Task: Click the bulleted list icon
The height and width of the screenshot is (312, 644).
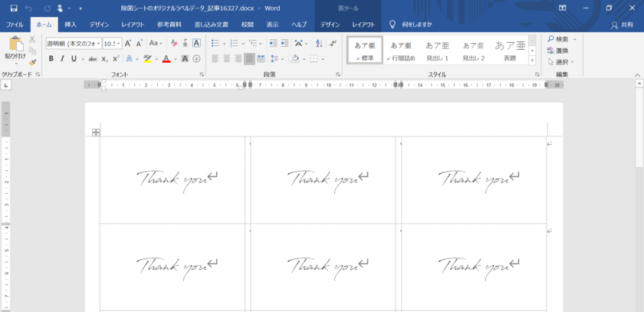Action: coord(215,44)
